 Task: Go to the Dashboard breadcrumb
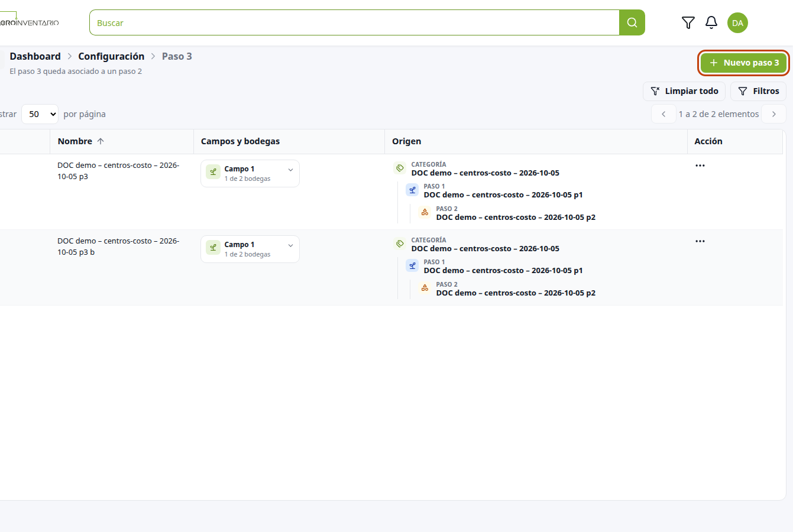tap(35, 56)
